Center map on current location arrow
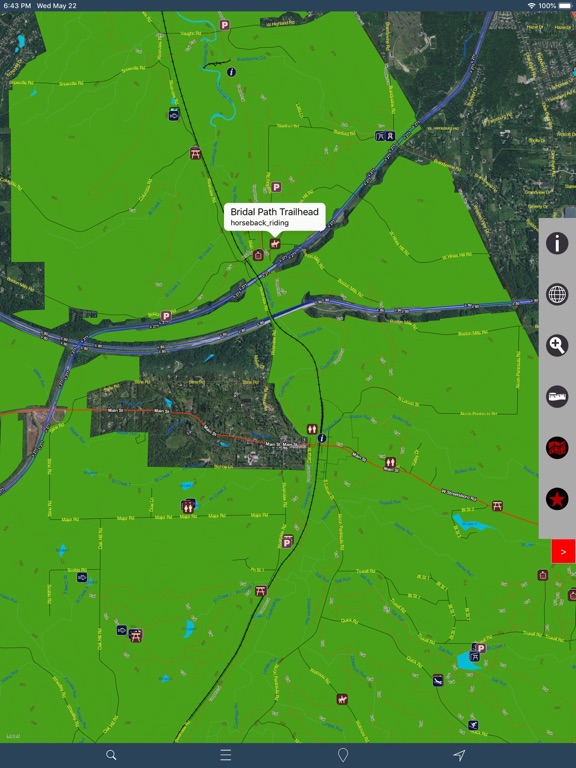 coord(459,755)
